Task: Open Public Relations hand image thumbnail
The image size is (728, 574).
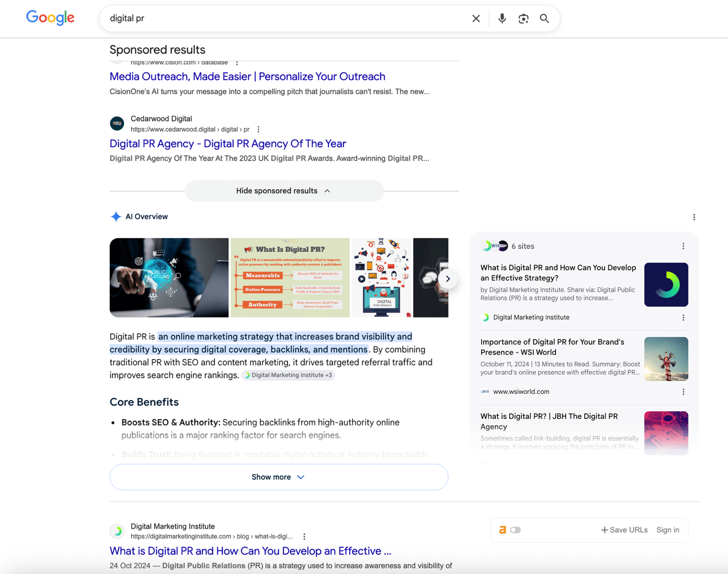Action: coord(169,278)
